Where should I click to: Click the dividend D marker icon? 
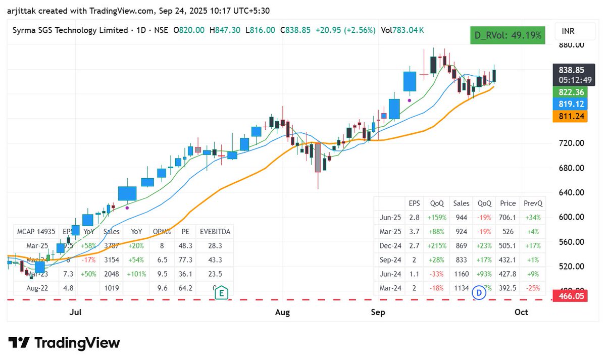point(478,292)
